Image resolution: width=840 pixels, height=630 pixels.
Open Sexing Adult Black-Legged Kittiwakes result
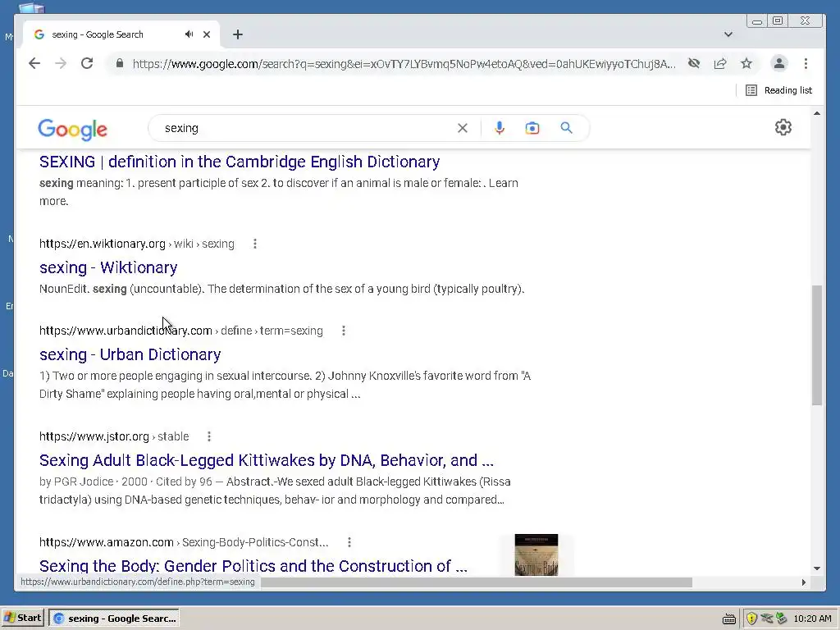267,460
